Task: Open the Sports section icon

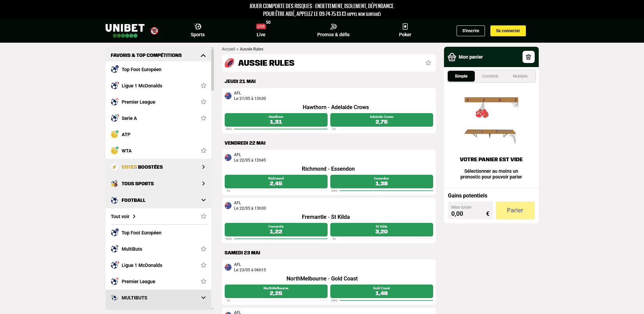Action: 198,26
